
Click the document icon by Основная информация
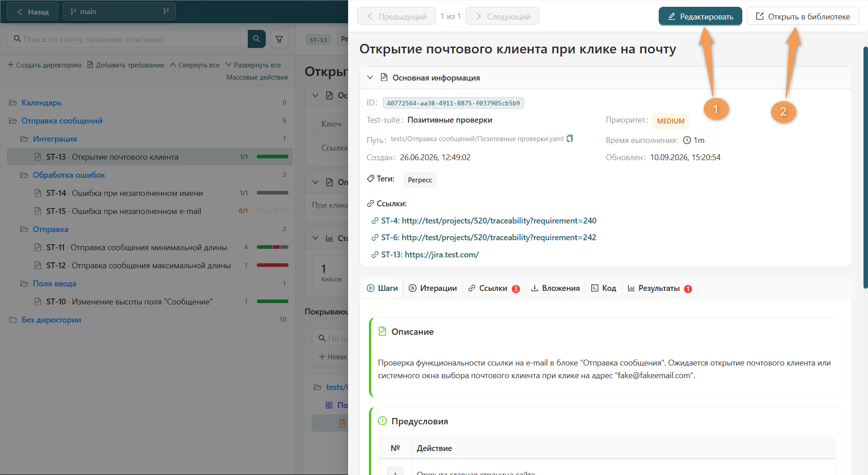click(x=384, y=77)
